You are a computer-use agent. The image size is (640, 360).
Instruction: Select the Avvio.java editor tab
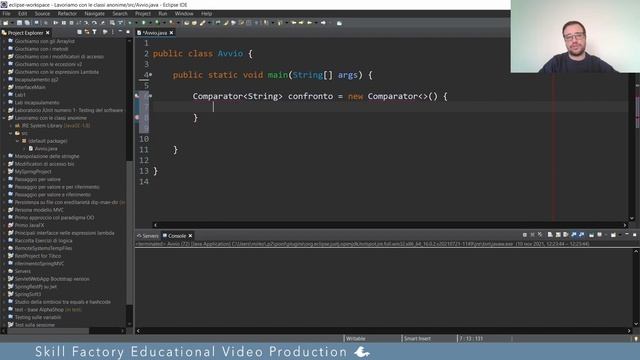pos(154,33)
